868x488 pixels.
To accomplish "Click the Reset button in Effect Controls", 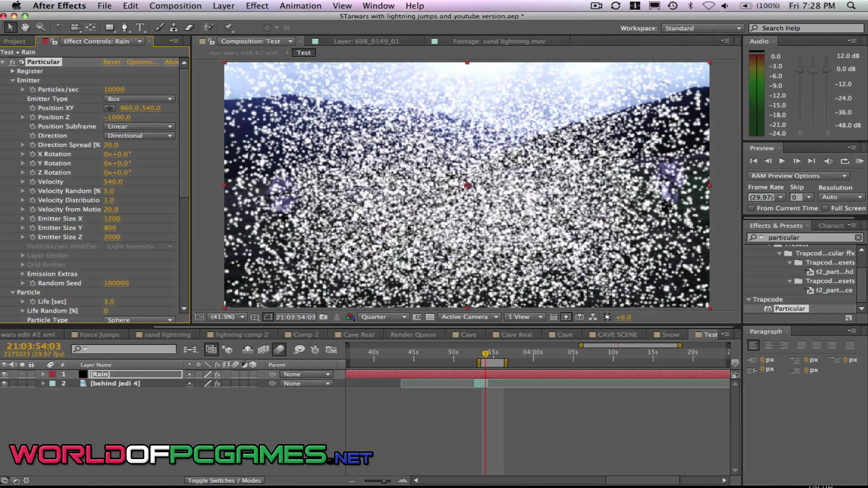I will click(111, 62).
